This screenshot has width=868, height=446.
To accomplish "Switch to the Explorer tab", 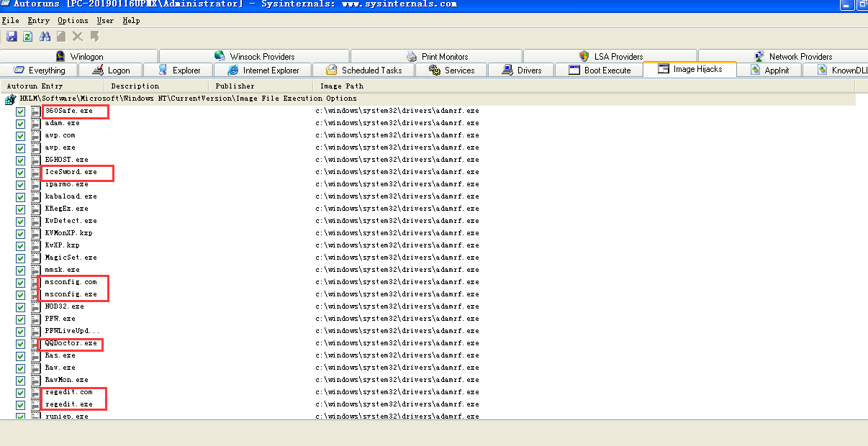I will pos(177,70).
